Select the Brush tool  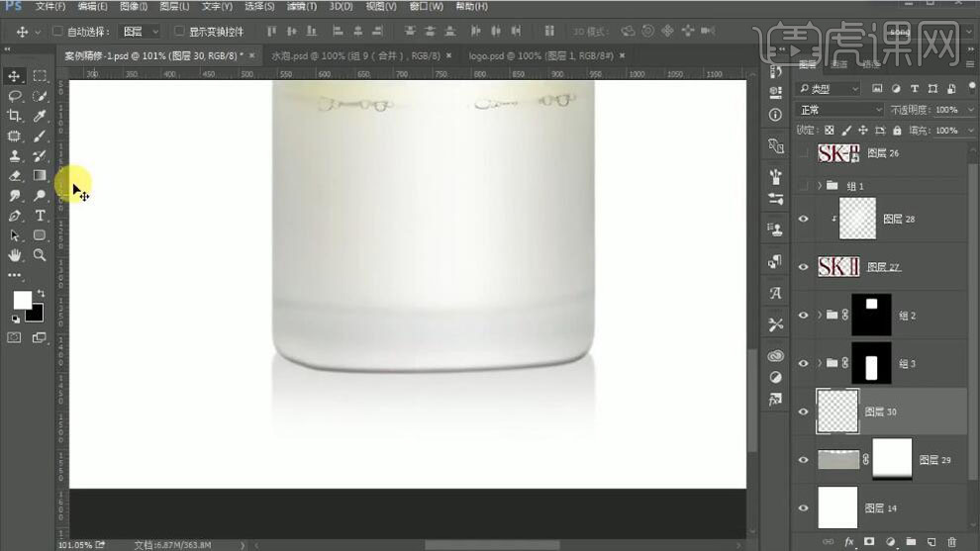pos(40,137)
